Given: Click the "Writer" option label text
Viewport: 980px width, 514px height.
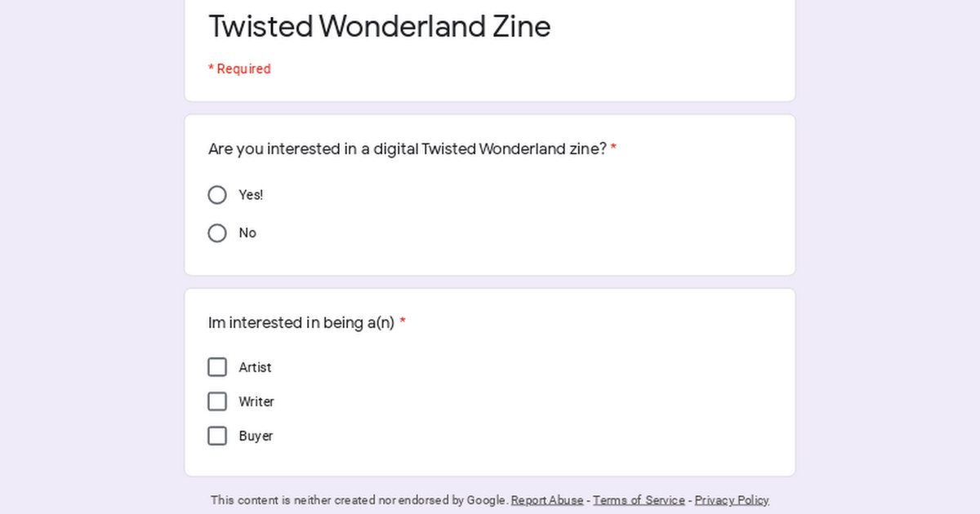Looking at the screenshot, I should pos(256,402).
